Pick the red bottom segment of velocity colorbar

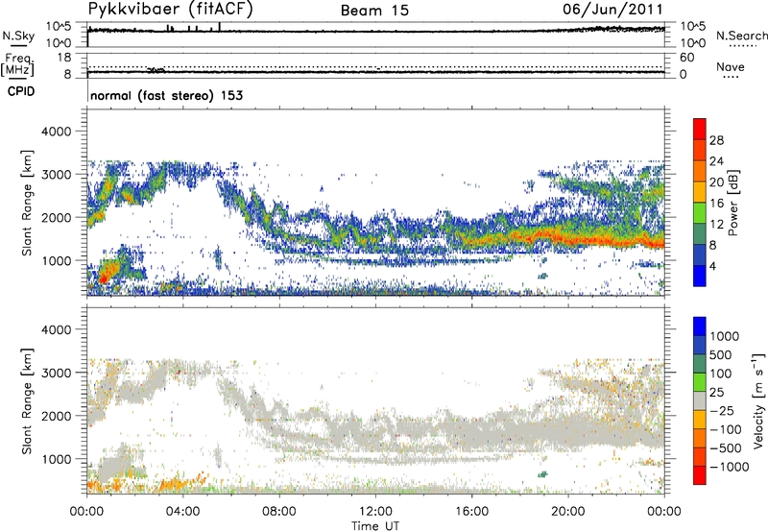pos(700,475)
